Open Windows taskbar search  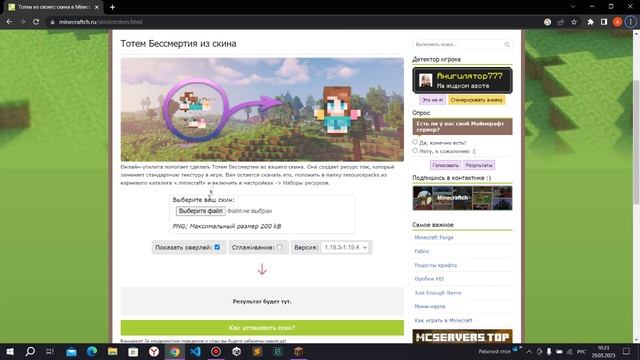tap(30, 351)
